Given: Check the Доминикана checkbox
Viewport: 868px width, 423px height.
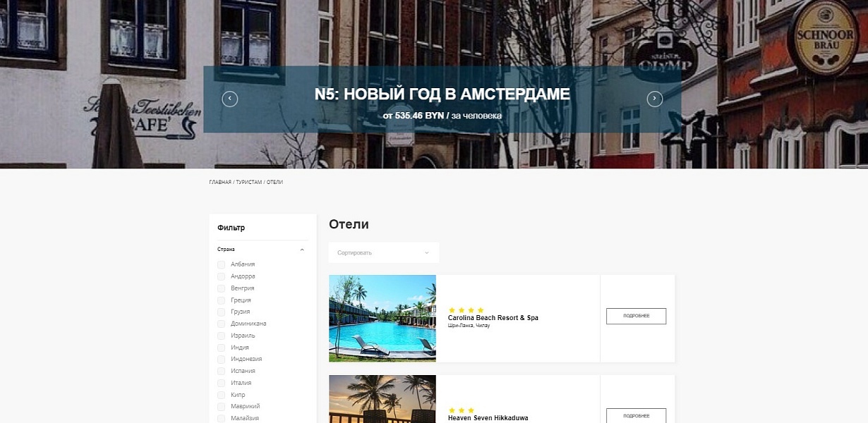Looking at the screenshot, I should [222, 324].
